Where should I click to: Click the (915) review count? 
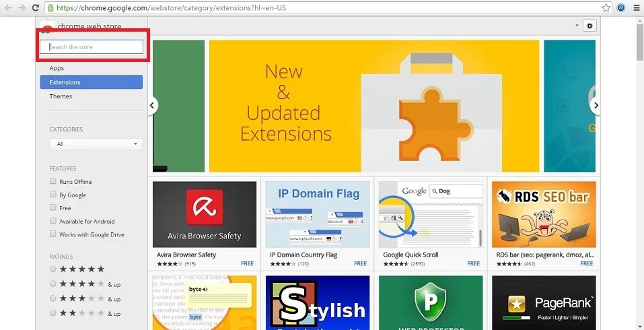[x=190, y=264]
